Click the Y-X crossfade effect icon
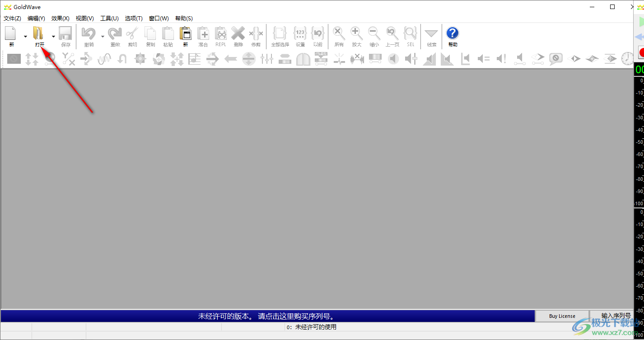The image size is (644, 340). (x=68, y=59)
